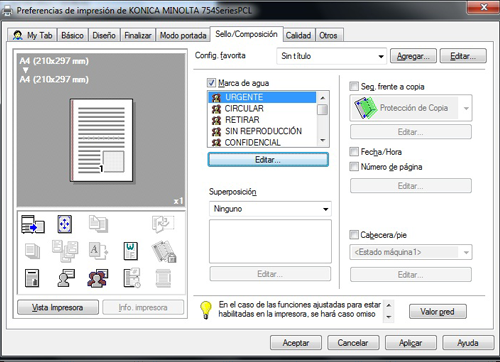Viewport: 500px width, 362px height.
Task: Click the My Tab user icon
Action: click(x=17, y=35)
